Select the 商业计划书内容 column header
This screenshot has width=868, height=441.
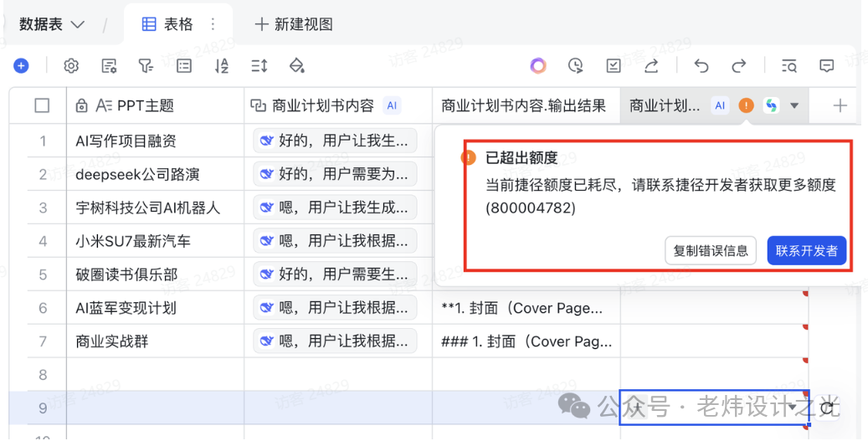pyautogui.click(x=338, y=105)
